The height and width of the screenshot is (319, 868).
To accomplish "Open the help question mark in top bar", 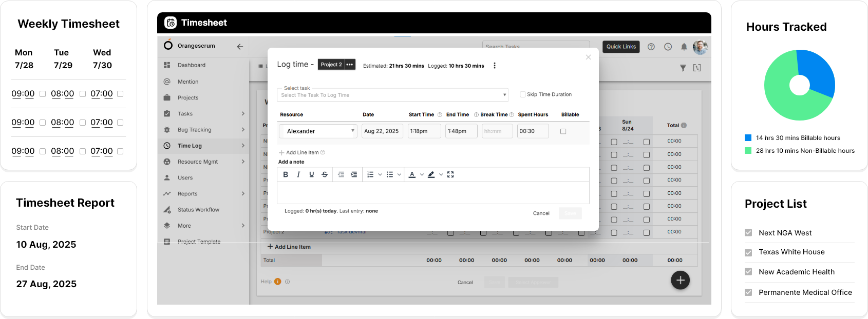I will click(x=651, y=47).
